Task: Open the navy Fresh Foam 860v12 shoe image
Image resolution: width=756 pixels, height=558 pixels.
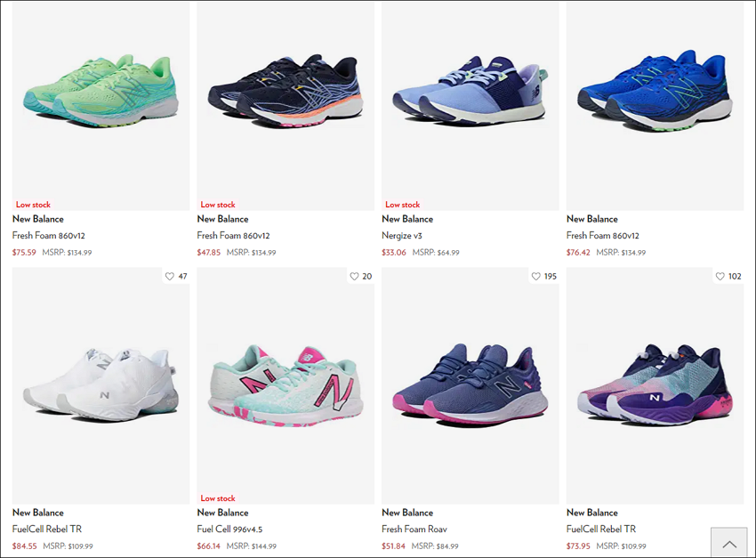Action: point(286,105)
